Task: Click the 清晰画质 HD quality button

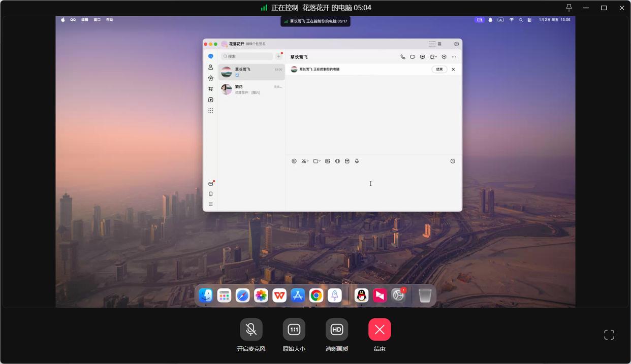Action: coord(337,329)
